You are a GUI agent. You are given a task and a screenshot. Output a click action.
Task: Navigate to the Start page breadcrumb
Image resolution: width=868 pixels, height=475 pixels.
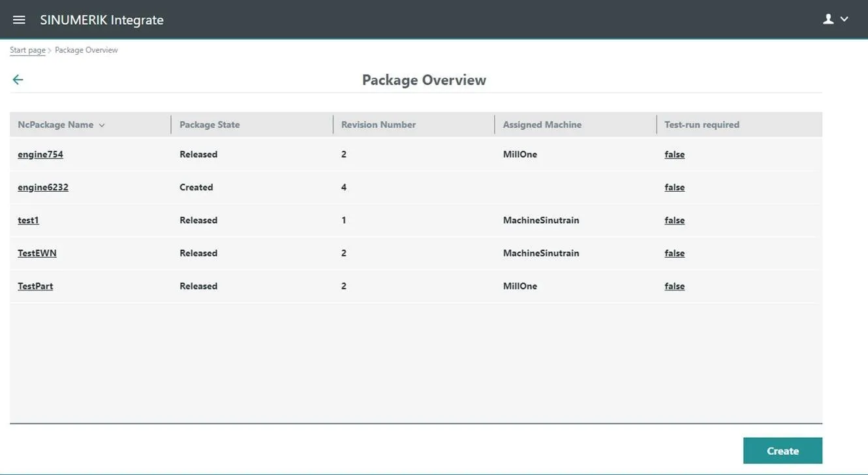pyautogui.click(x=27, y=50)
